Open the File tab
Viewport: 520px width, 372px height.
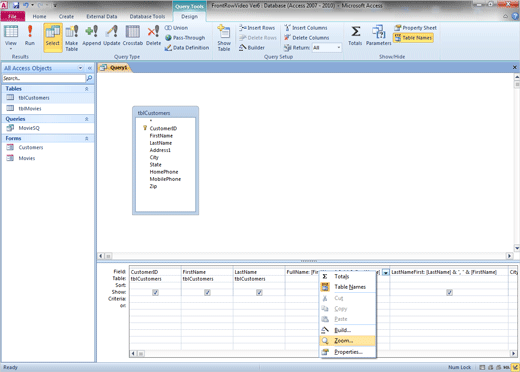[13, 16]
